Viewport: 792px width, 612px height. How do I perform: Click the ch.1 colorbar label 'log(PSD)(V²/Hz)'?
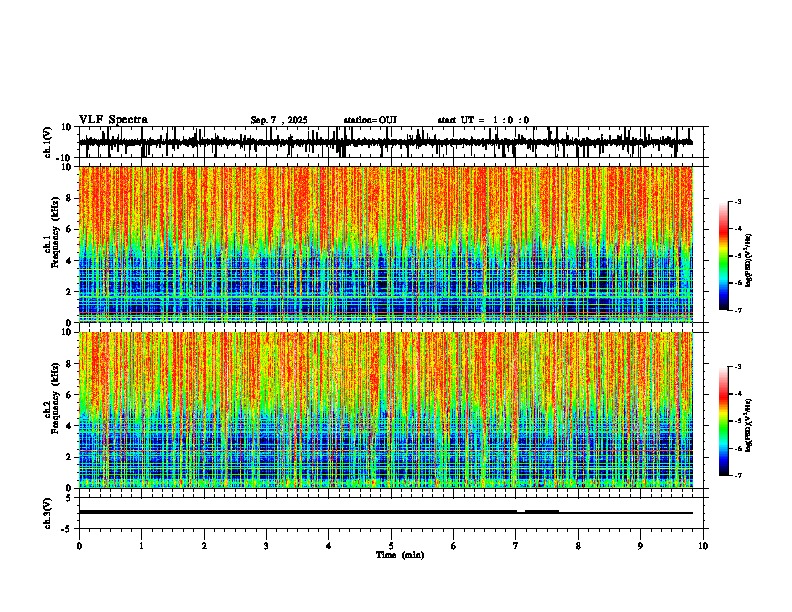pyautogui.click(x=749, y=260)
